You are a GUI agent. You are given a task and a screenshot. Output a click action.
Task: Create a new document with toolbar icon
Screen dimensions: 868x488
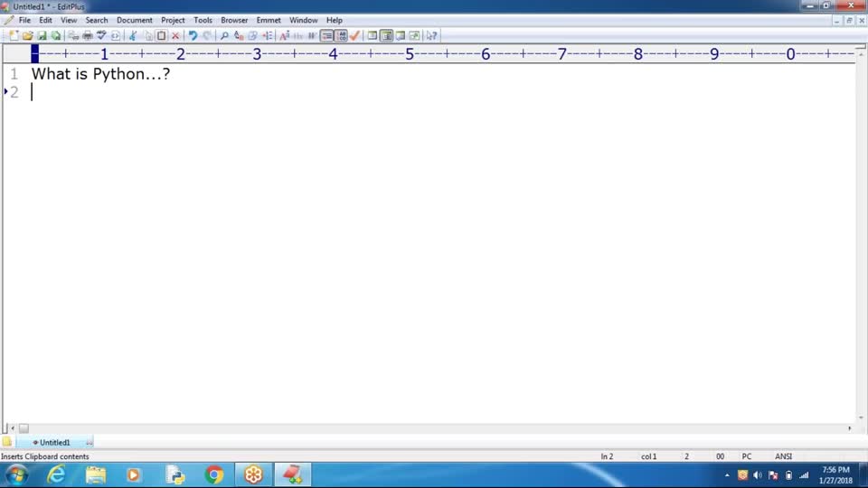14,36
